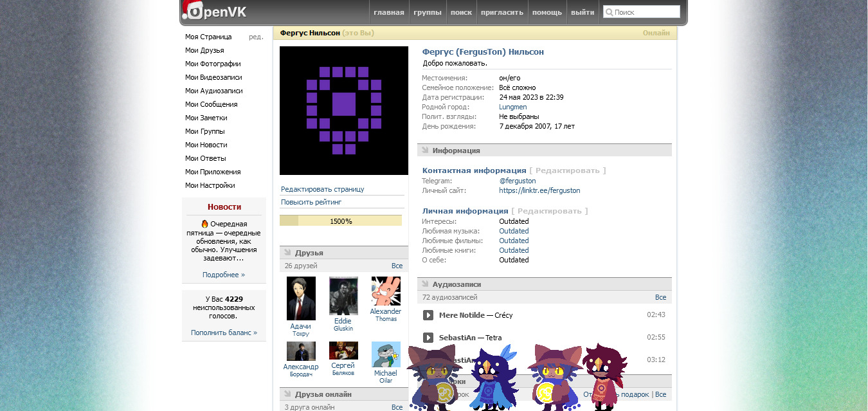This screenshot has height=411, width=868.
Task: Click the 1500% rating progress bar
Action: [341, 221]
